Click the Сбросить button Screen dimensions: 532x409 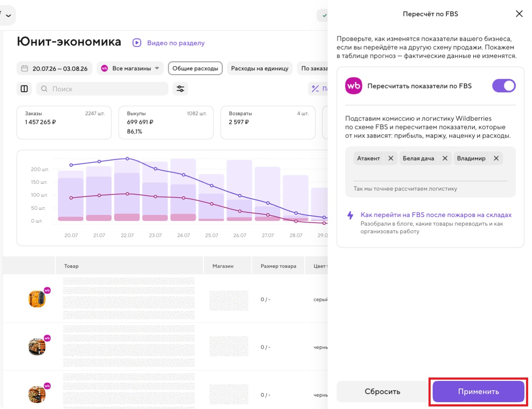pos(382,392)
